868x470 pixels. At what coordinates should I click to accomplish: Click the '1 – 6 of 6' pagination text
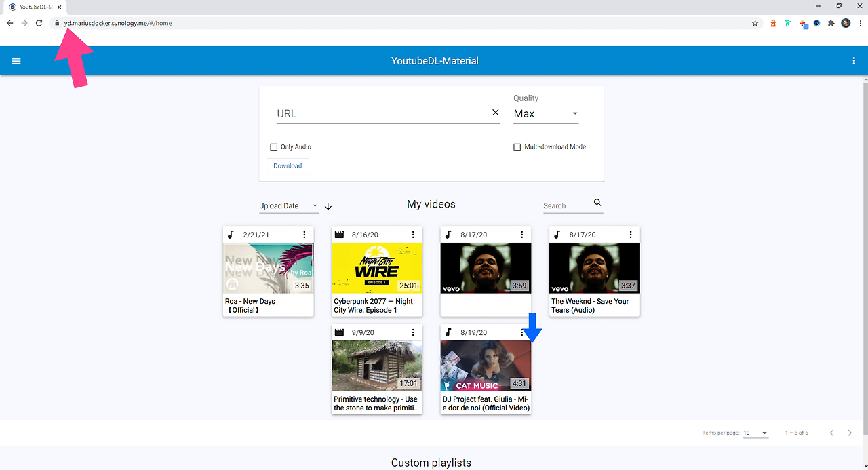[797, 433]
